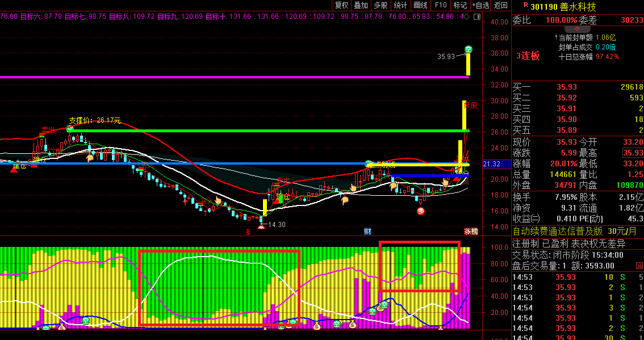
Task: Click the 返回 back button
Action: click(x=501, y=5)
